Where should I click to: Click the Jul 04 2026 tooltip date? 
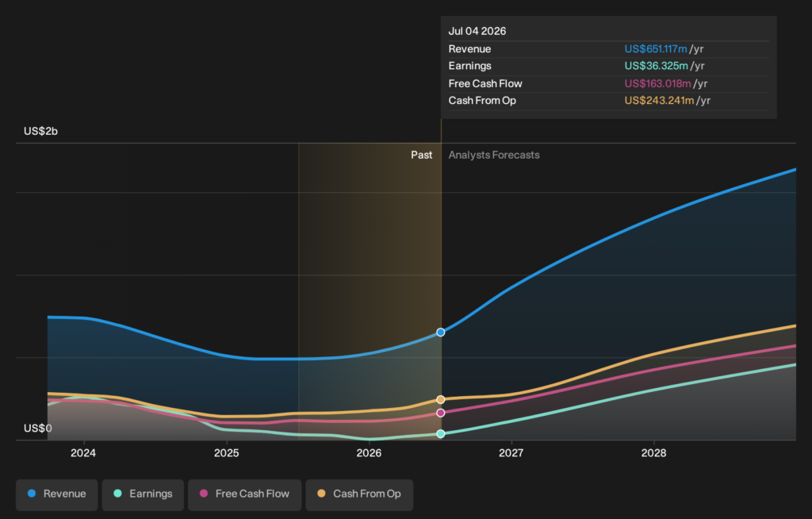pyautogui.click(x=477, y=31)
